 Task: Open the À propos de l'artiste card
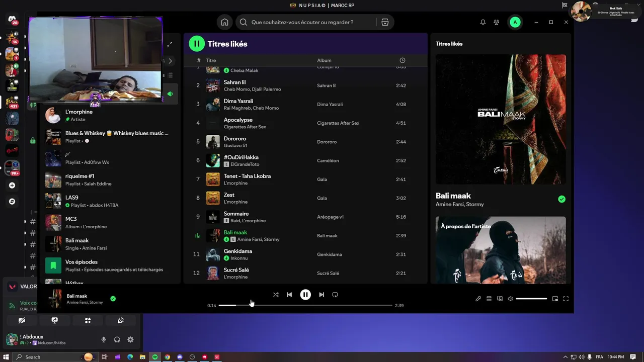(501, 250)
